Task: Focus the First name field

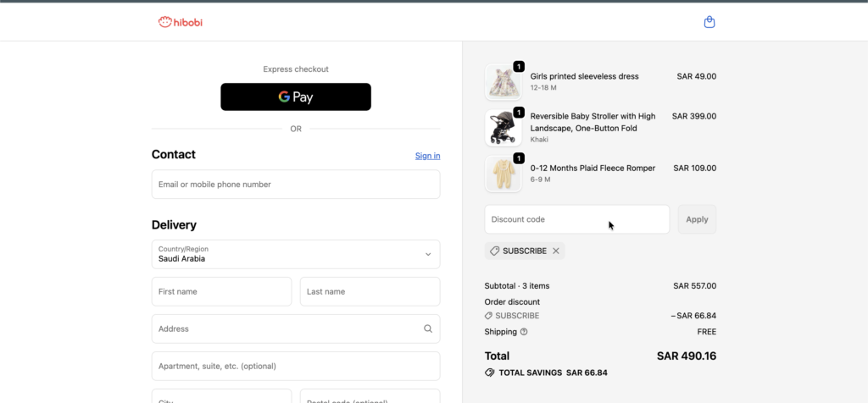Action: 221,291
